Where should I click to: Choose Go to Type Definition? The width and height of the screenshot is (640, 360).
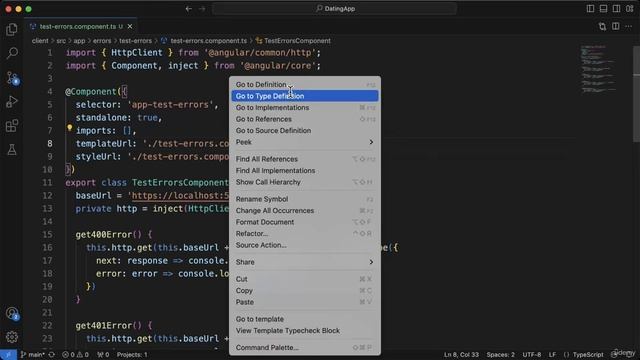pyautogui.click(x=305, y=96)
